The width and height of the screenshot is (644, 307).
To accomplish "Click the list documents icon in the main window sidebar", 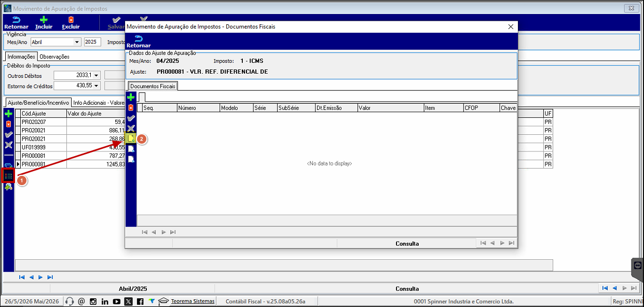I will [x=8, y=176].
